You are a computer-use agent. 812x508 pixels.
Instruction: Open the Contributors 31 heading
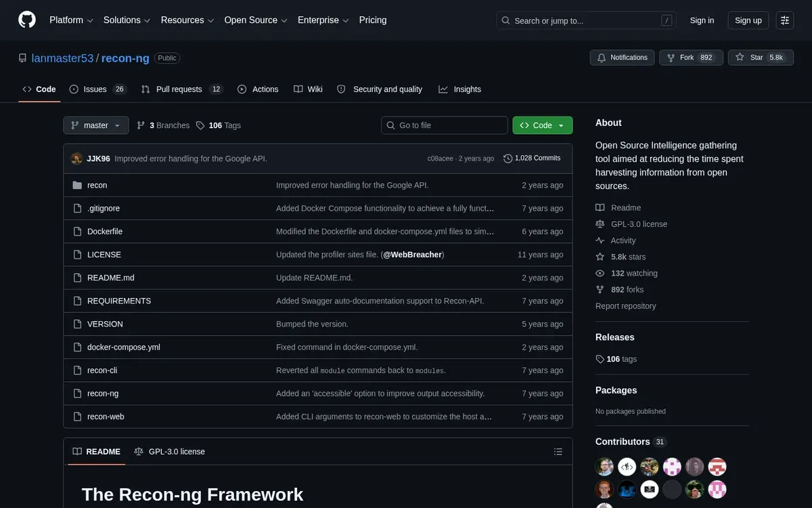631,442
